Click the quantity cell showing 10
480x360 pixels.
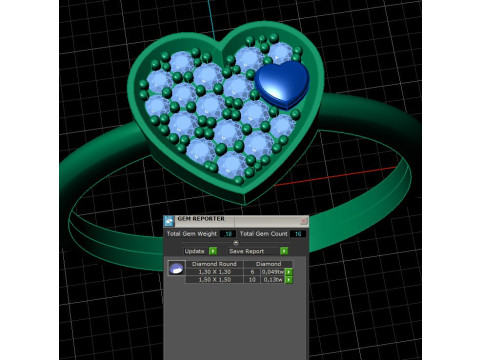252,280
